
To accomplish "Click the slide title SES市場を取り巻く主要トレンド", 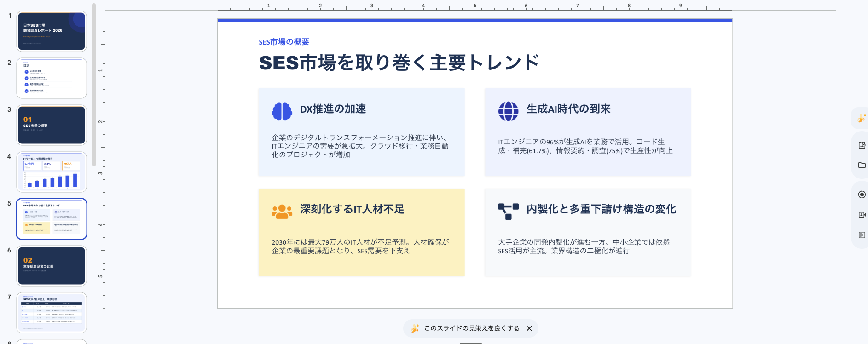I will (x=399, y=63).
